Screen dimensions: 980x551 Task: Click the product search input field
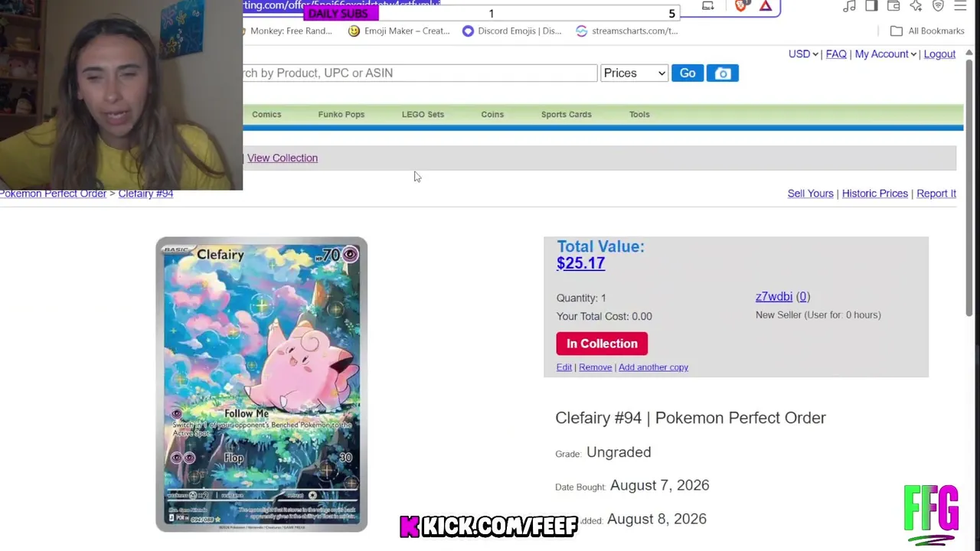[x=420, y=73]
